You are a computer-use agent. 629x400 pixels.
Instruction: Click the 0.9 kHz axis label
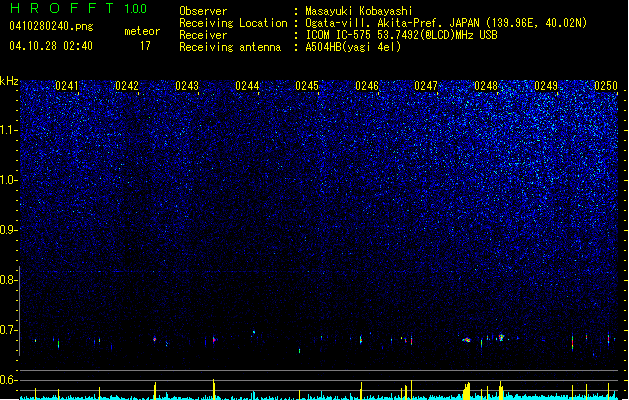click(x=9, y=230)
